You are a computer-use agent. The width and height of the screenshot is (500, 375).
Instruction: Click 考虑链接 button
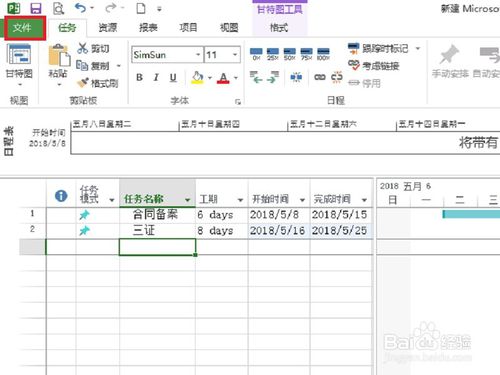point(373,66)
